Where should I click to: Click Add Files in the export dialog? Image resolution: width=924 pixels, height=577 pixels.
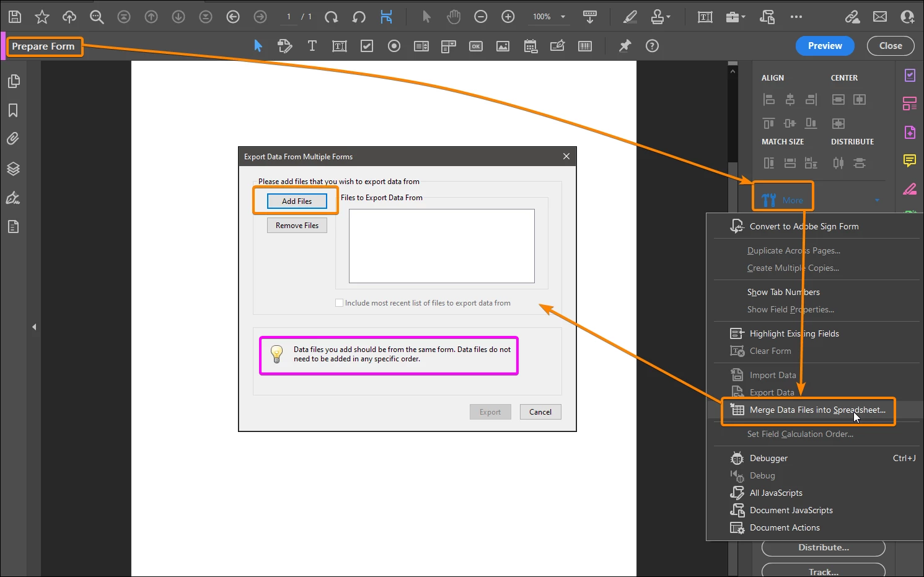point(297,201)
